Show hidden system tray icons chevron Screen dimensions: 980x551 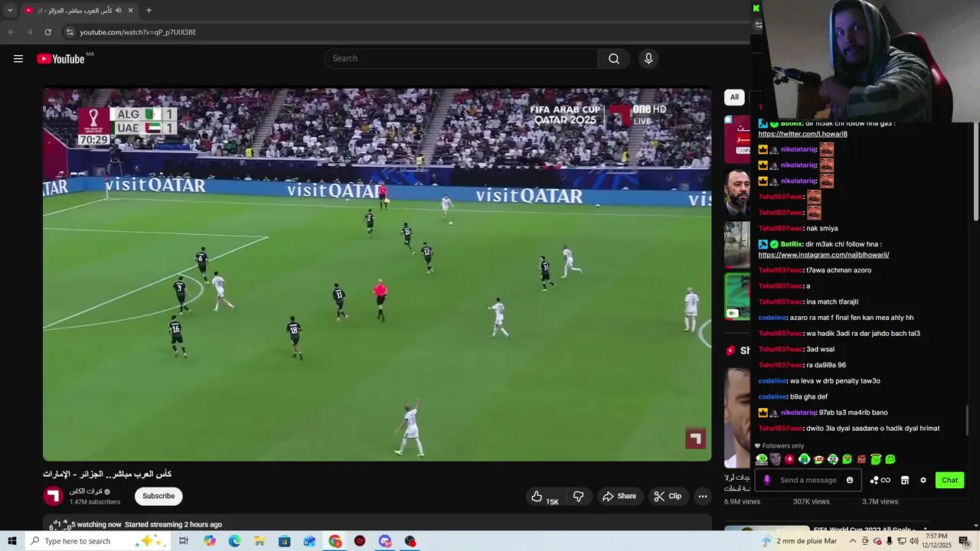[x=853, y=541]
